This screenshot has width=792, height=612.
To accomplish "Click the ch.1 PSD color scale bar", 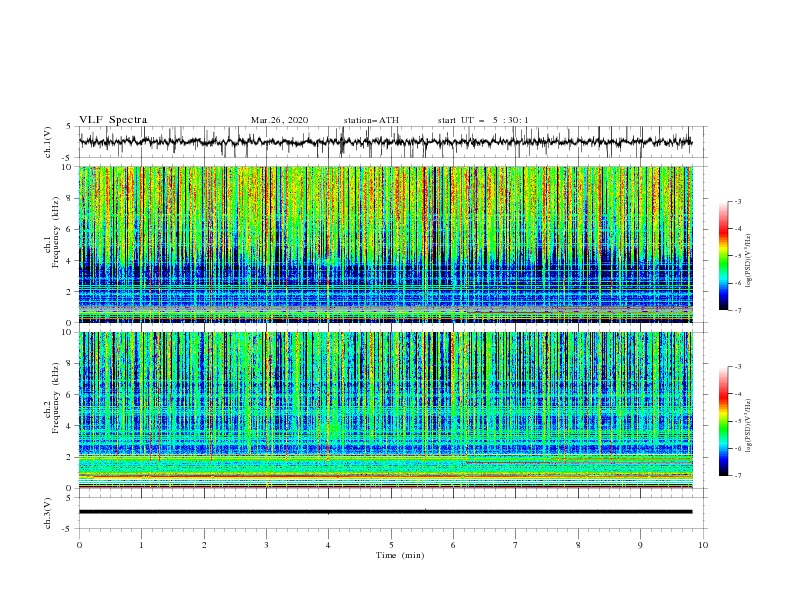I will coord(723,256).
